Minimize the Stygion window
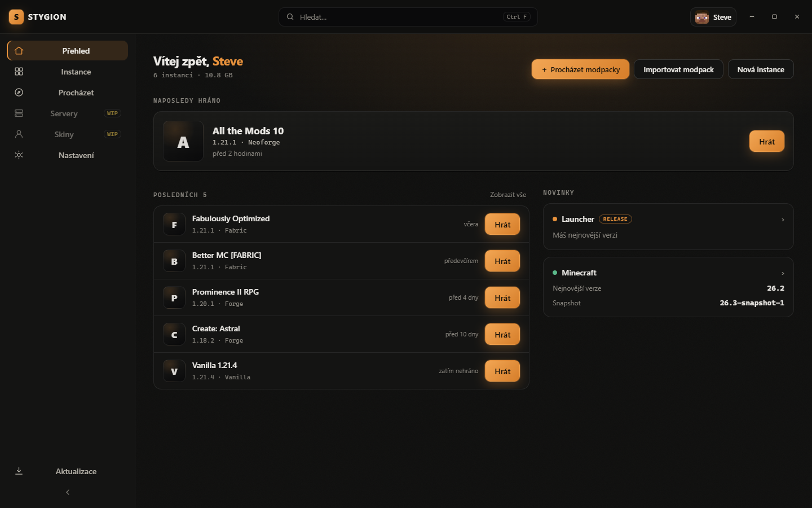This screenshot has height=508, width=812. 752,17
